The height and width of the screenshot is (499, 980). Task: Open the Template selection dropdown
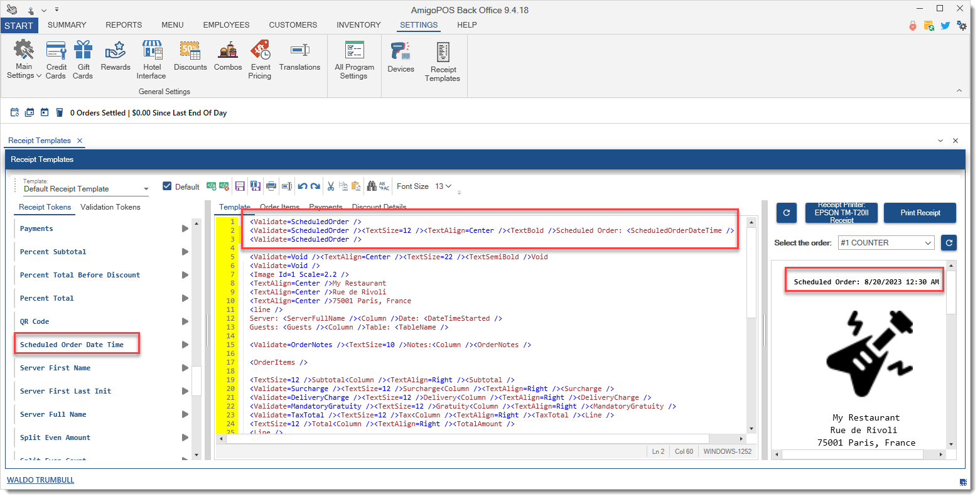pos(146,189)
